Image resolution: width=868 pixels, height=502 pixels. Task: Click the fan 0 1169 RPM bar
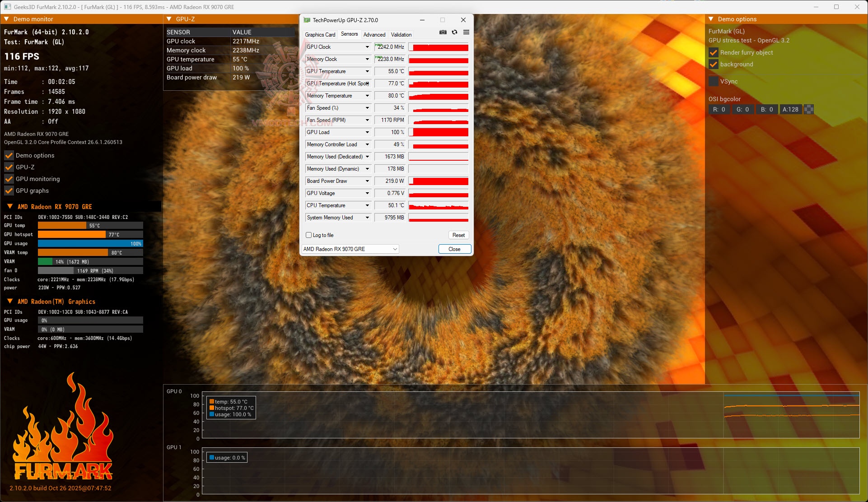[x=90, y=271]
